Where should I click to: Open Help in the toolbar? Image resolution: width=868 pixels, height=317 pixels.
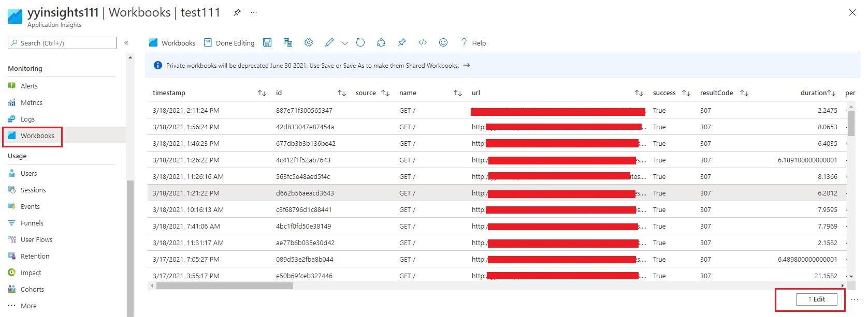(x=473, y=43)
